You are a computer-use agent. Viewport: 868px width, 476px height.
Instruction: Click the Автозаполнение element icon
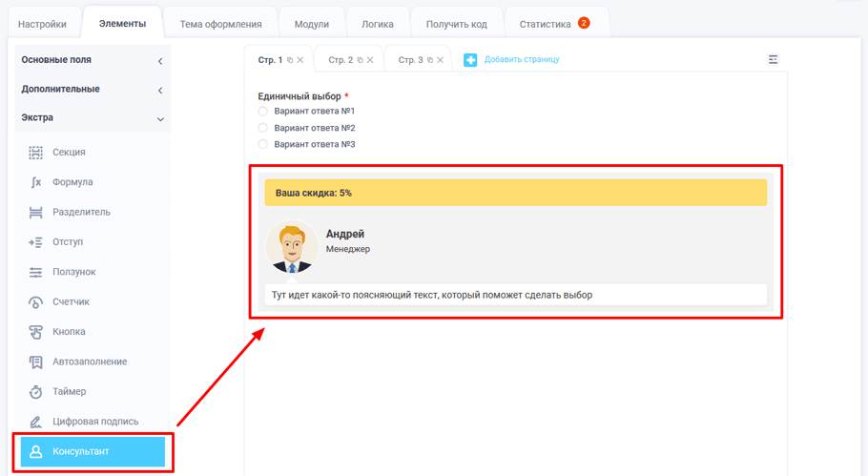(x=36, y=362)
